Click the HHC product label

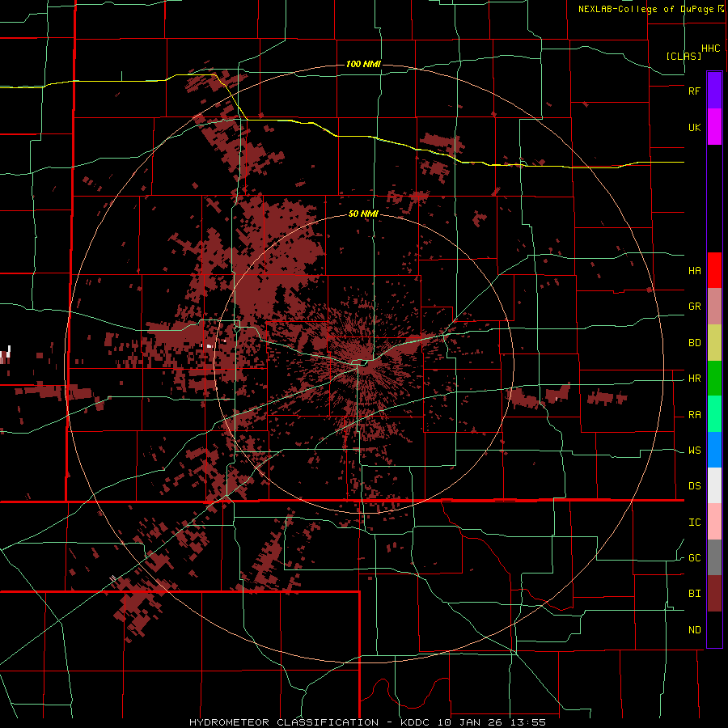pyautogui.click(x=710, y=49)
